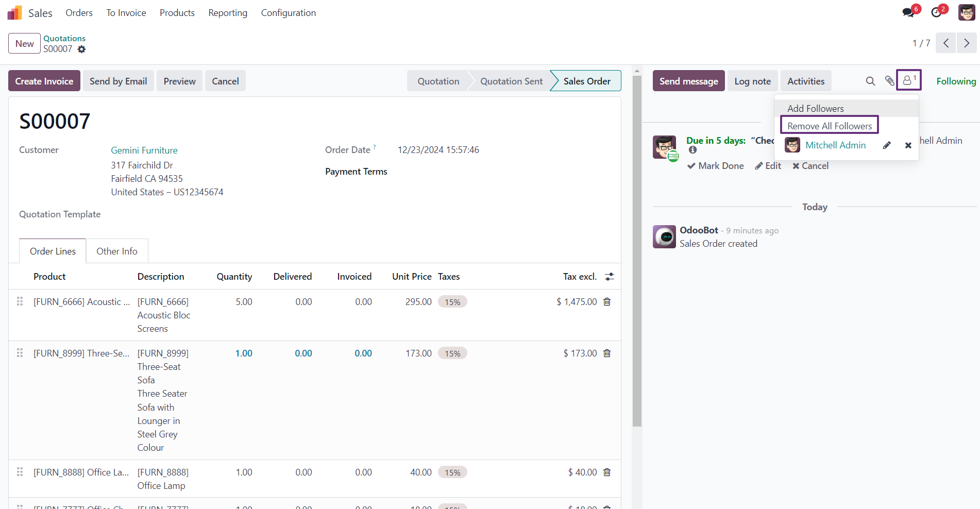Delete the Acoustic Bloc Screens line
Image resolution: width=980 pixels, height=509 pixels.
607,302
